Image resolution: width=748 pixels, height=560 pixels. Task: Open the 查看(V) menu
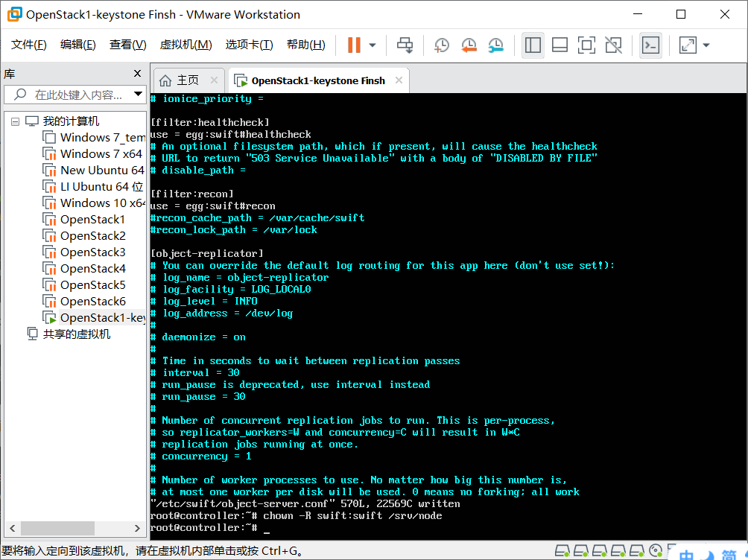pyautogui.click(x=128, y=45)
